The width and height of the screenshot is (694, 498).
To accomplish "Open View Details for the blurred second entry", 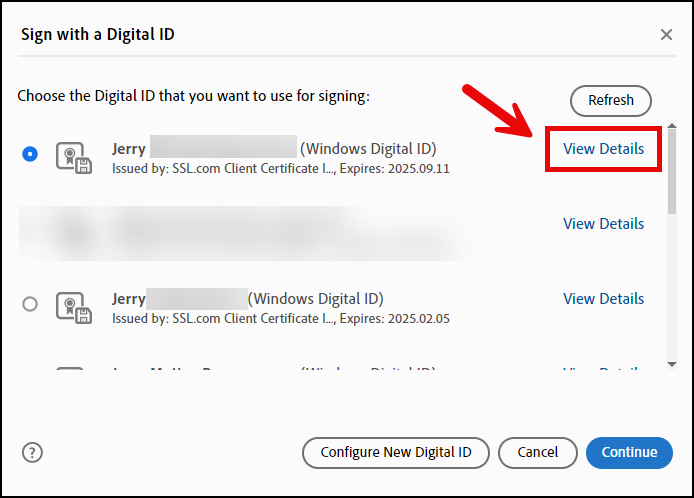I will (x=603, y=224).
